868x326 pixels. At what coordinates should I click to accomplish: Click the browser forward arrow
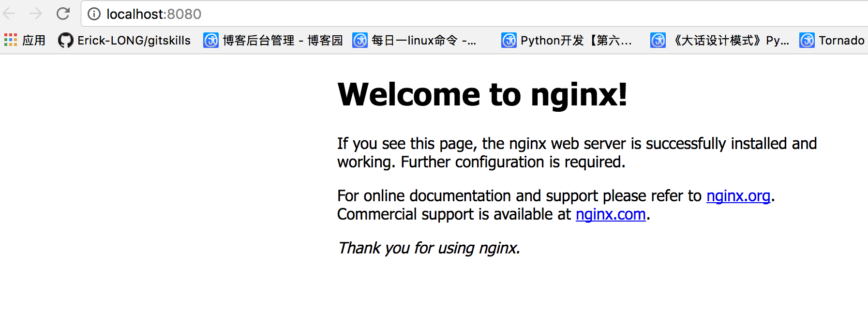tap(36, 14)
